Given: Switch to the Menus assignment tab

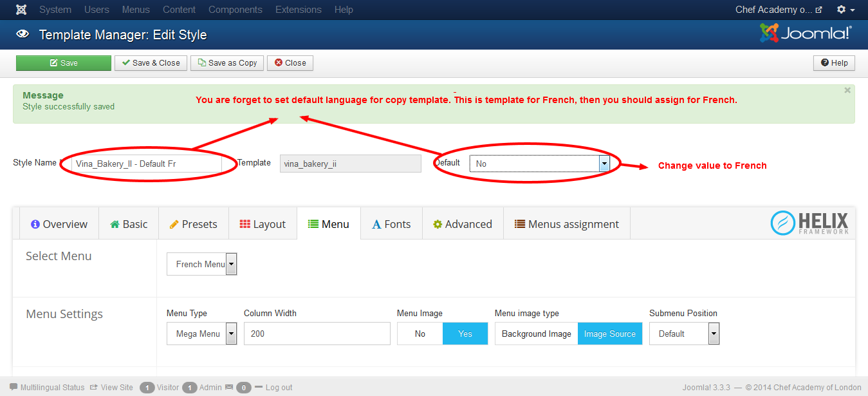Looking at the screenshot, I should click(x=566, y=223).
